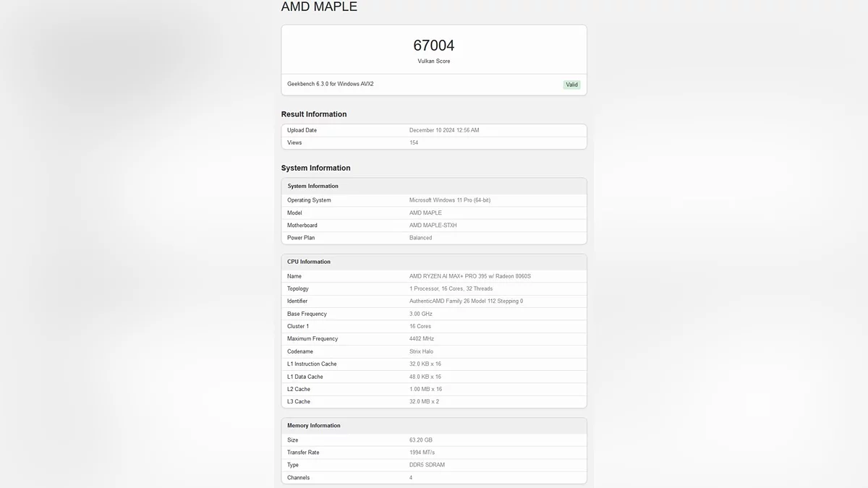
Task: Click the Microsoft Windows 11 Pro value
Action: click(x=455, y=200)
